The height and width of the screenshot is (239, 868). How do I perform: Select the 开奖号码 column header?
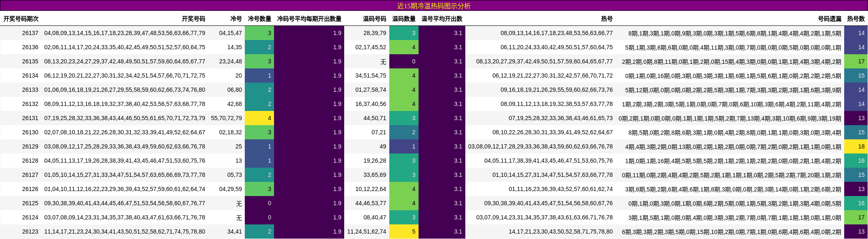[193, 19]
